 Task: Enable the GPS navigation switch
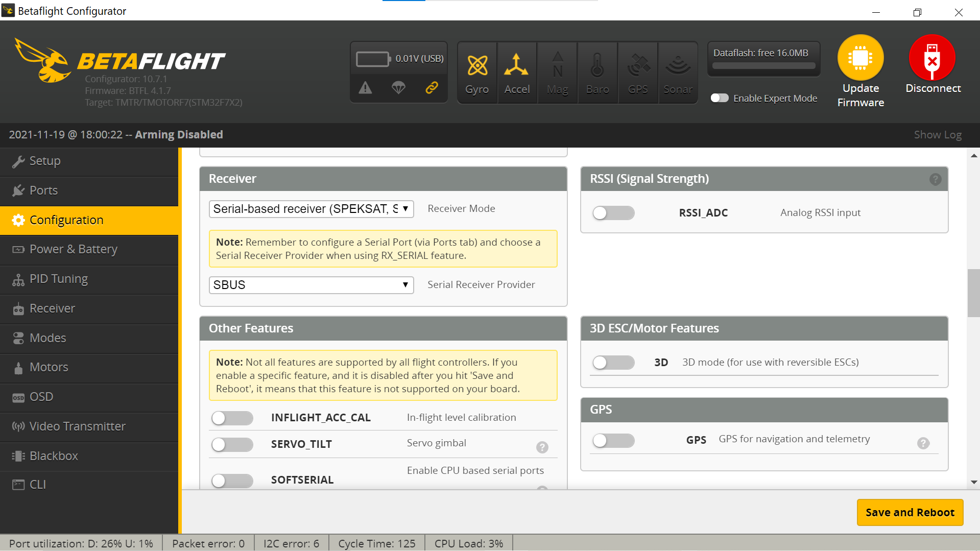point(613,441)
